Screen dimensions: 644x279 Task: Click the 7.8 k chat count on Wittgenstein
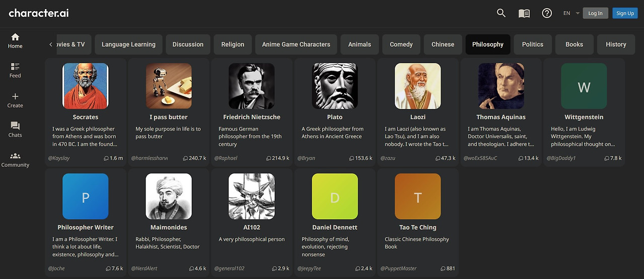[x=613, y=158]
